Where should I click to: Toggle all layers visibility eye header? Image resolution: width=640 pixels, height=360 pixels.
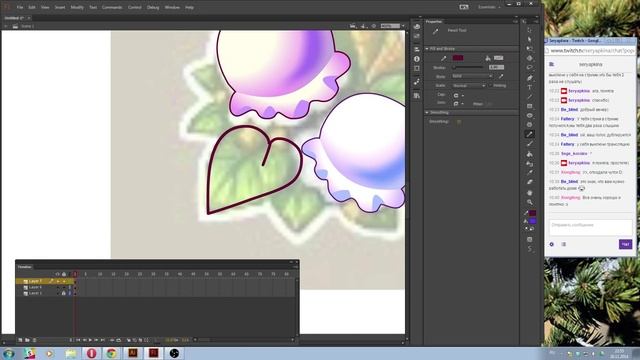(58, 274)
